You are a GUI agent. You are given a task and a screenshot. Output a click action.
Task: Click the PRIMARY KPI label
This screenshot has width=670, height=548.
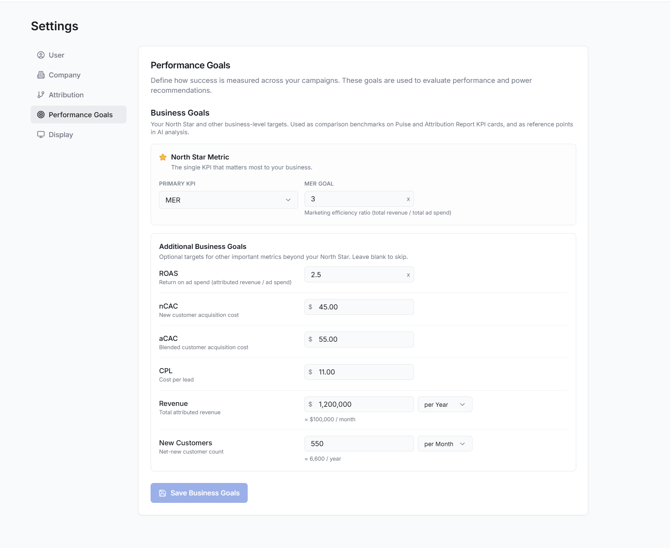[177, 184]
